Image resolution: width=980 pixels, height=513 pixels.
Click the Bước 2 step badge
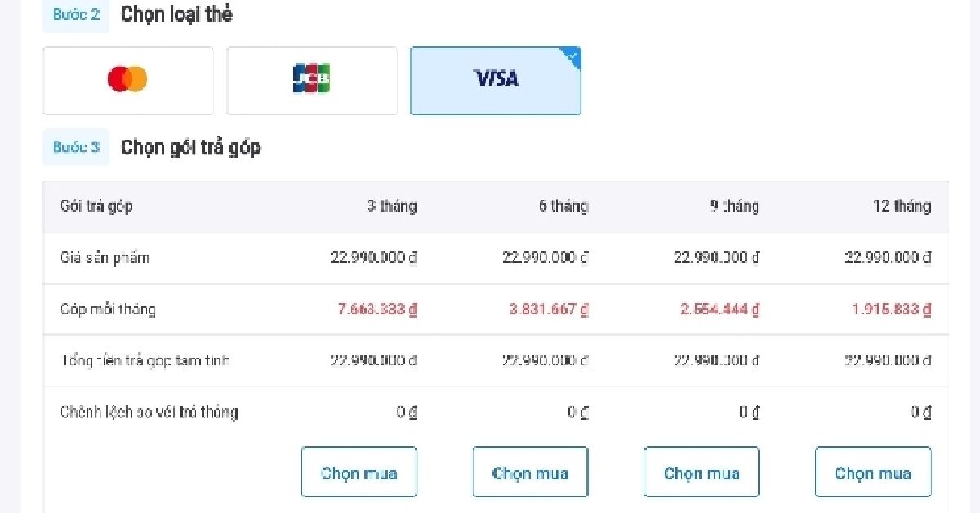click(75, 15)
